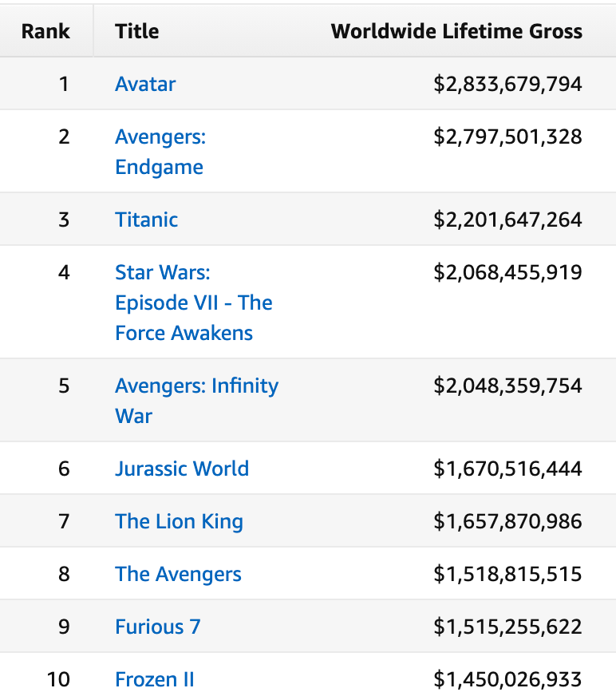Select The Avengers title link
Image resolution: width=616 pixels, height=696 pixels.
178,574
